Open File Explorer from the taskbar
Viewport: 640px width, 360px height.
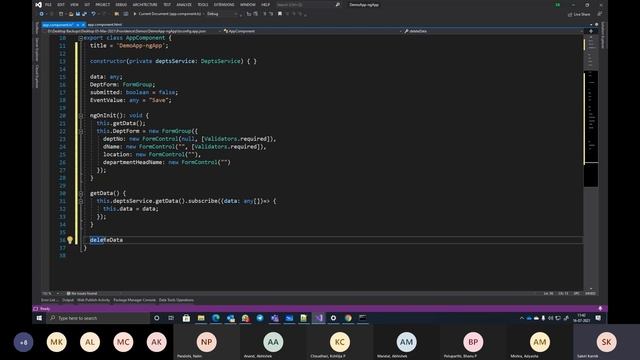tap(201, 318)
